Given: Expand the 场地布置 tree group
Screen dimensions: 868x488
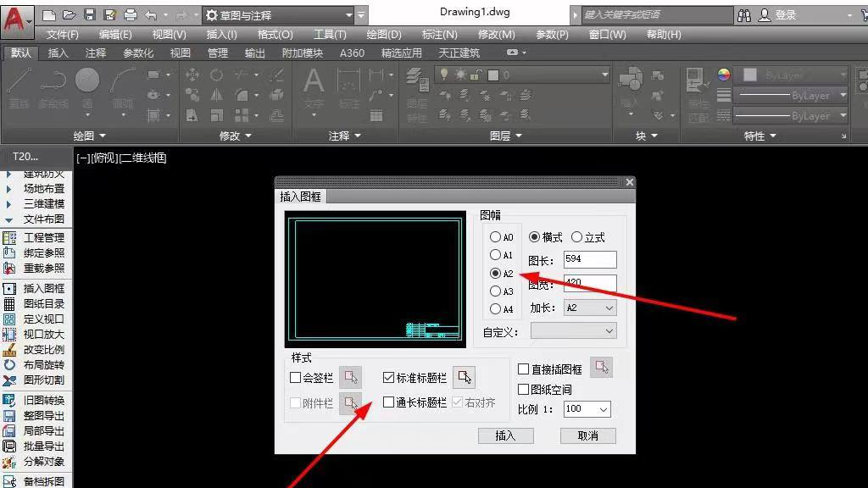Looking at the screenshot, I should tap(9, 189).
